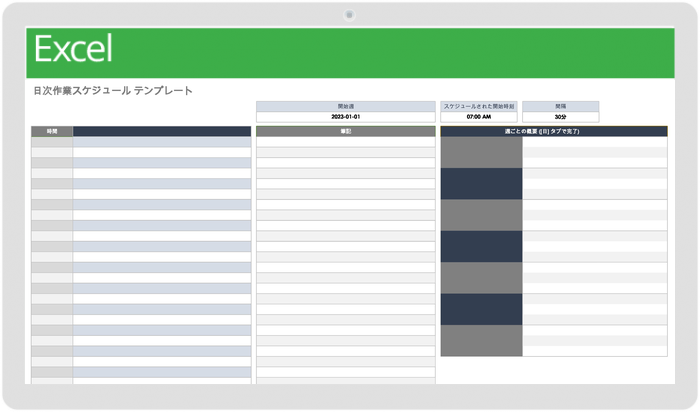The width and height of the screenshot is (700, 412).
Task: Select the 2023-01-01 start week cell
Action: pos(346,117)
